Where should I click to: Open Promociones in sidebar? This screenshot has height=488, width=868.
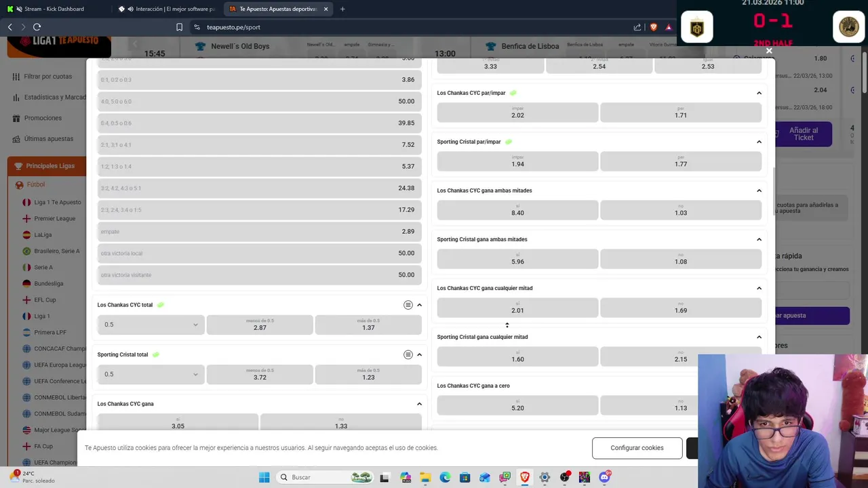[43, 118]
